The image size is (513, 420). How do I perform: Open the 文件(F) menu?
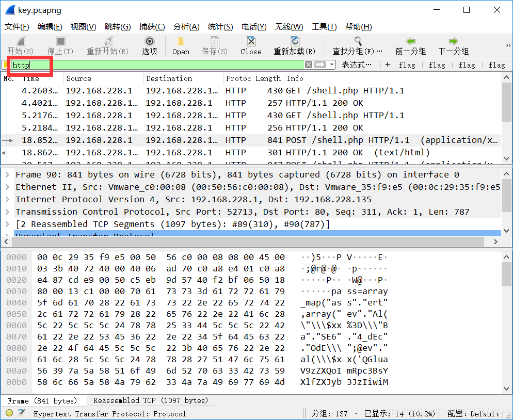(x=17, y=27)
